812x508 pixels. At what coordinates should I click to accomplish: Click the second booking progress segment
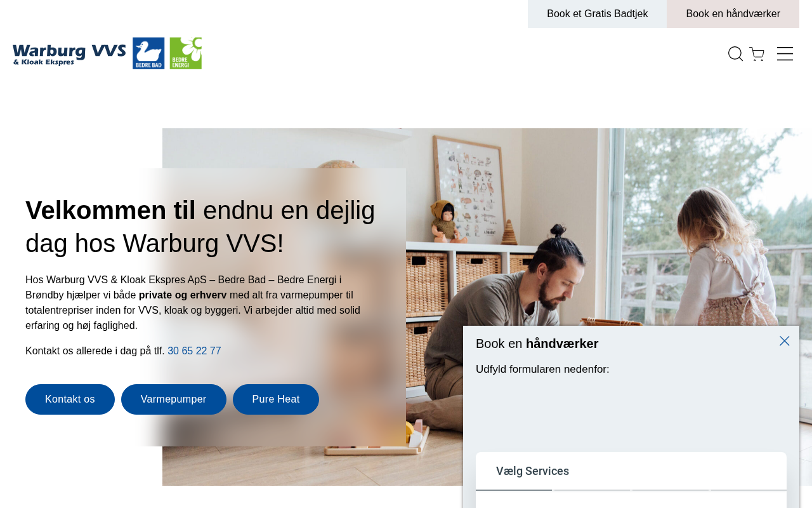point(592,490)
